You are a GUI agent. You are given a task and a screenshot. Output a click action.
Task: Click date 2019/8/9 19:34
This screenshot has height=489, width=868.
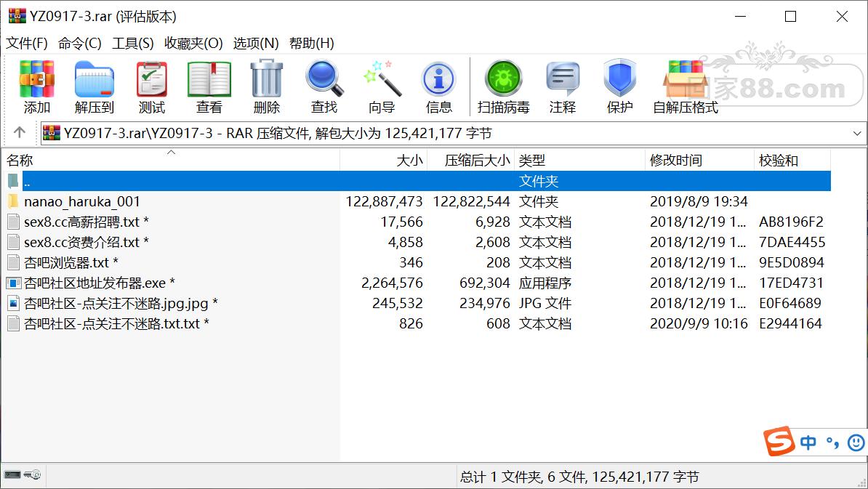pos(699,201)
